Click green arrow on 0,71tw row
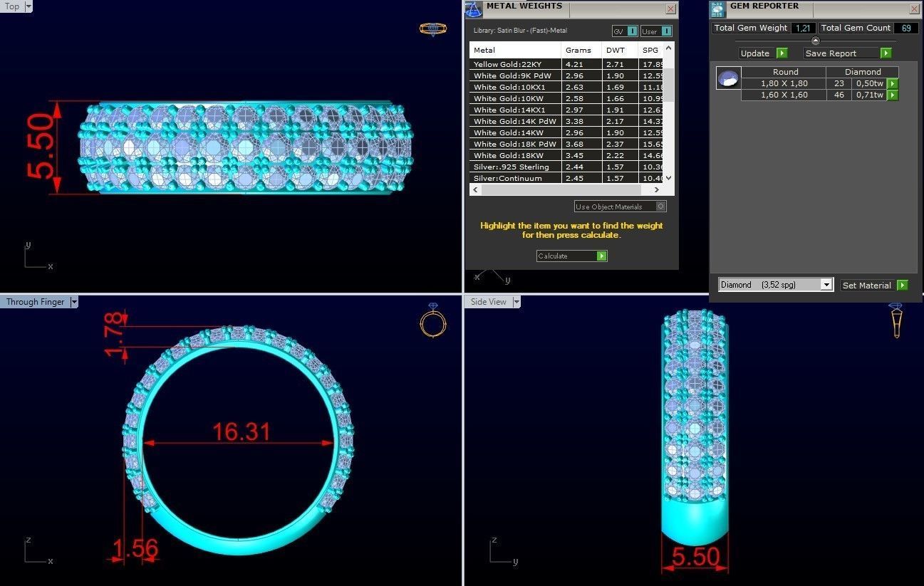Image resolution: width=924 pixels, height=586 pixels. coord(893,95)
